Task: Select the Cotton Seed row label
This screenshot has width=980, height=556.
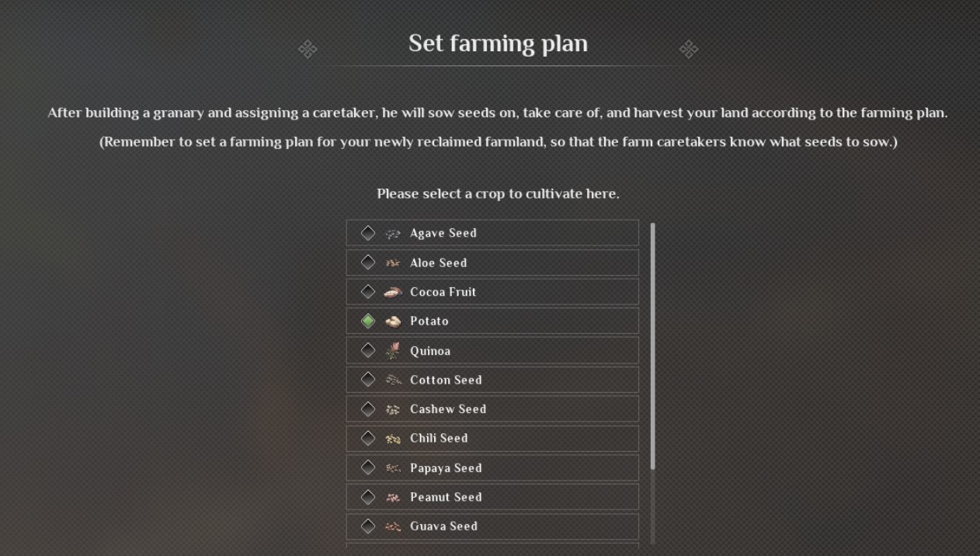Action: (x=446, y=380)
